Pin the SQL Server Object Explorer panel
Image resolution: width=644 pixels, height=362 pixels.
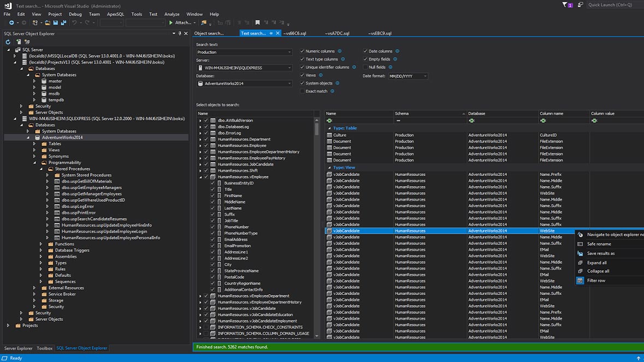click(x=180, y=34)
